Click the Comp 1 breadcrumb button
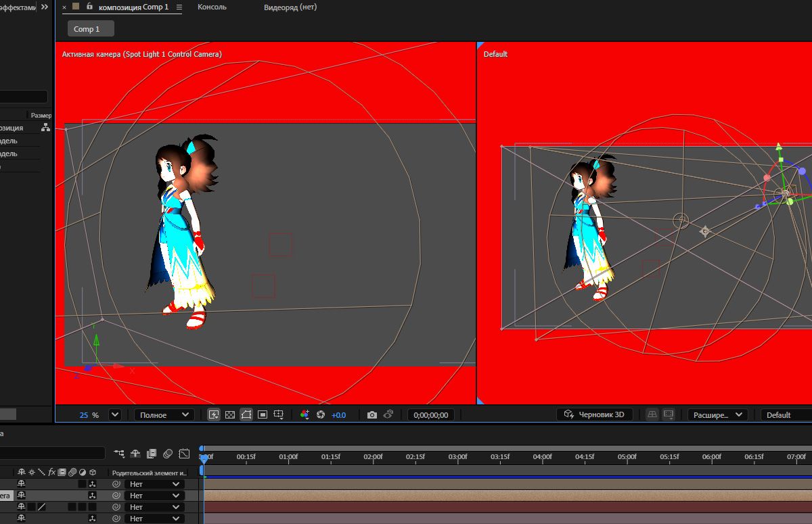The height and width of the screenshot is (524, 812). click(91, 28)
